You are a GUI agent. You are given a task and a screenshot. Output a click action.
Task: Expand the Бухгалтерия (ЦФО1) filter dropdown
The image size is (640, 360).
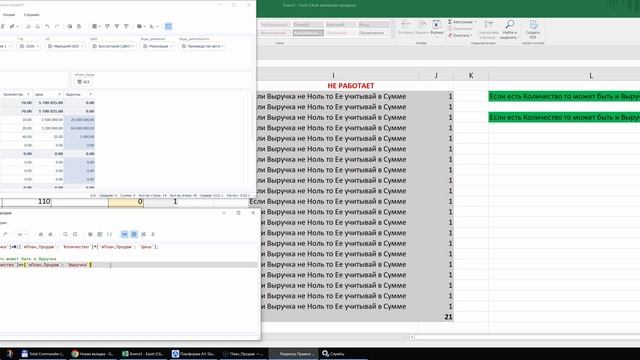113,46
